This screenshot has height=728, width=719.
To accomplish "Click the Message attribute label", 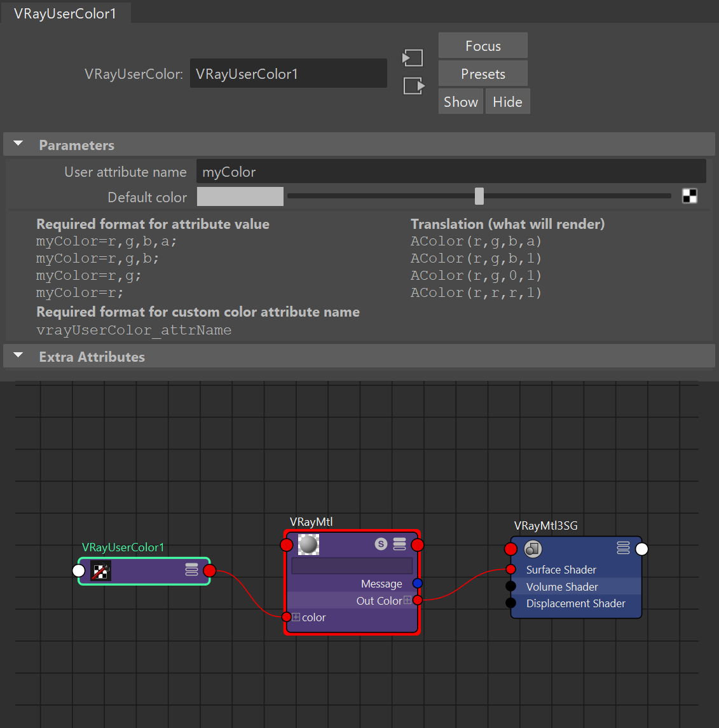I will tap(381, 584).
